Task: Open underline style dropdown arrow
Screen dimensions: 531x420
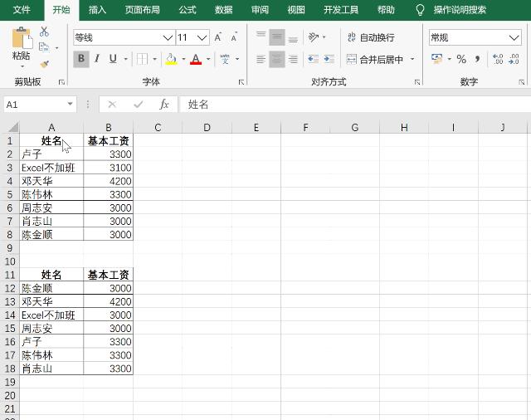Action: (125, 59)
